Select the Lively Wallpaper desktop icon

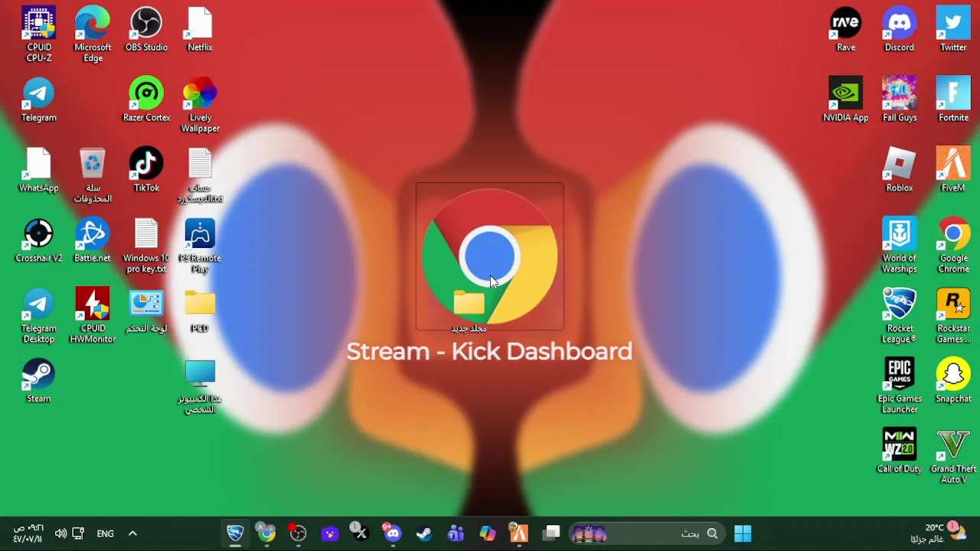[x=200, y=105]
